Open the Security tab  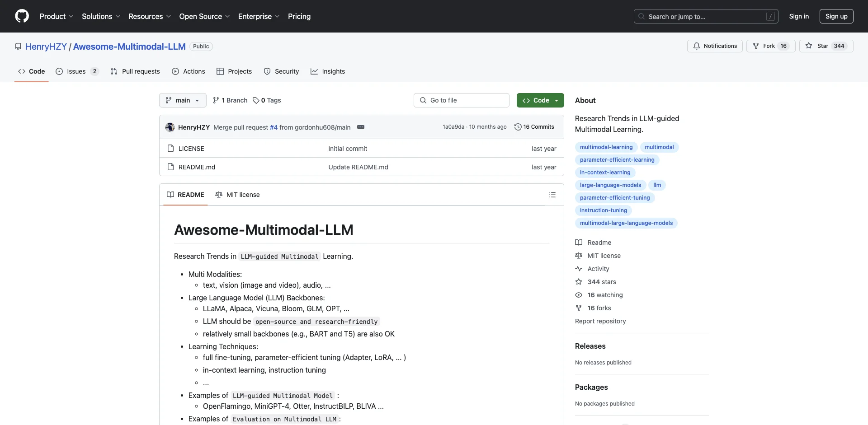281,71
